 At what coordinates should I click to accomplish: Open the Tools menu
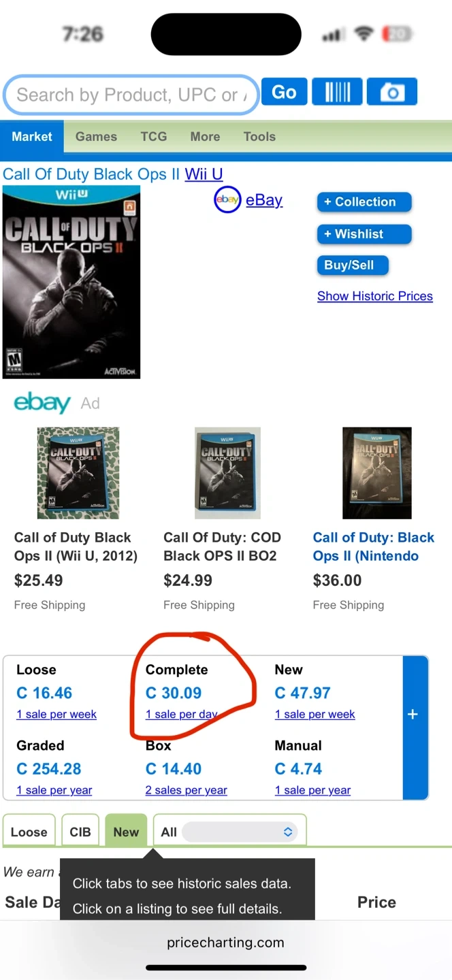tap(259, 136)
